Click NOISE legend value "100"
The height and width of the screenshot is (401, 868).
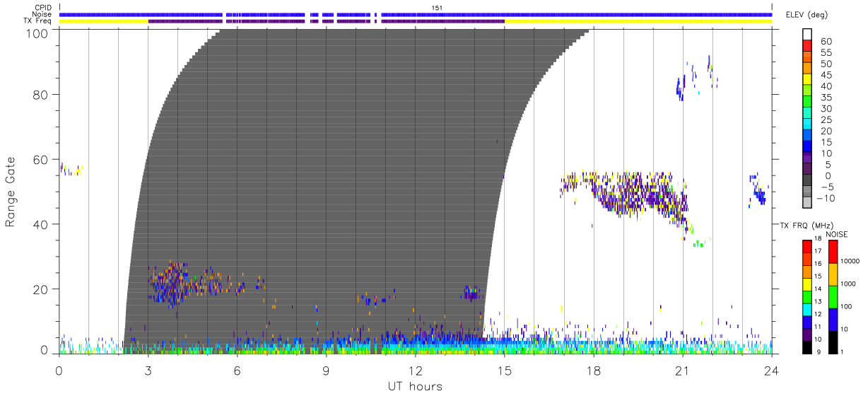[846, 306]
